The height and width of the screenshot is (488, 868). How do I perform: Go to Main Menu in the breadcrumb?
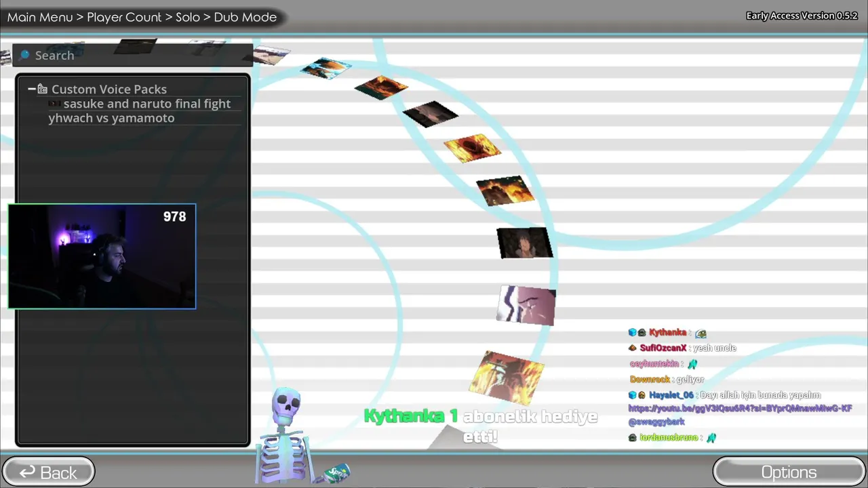(40, 17)
